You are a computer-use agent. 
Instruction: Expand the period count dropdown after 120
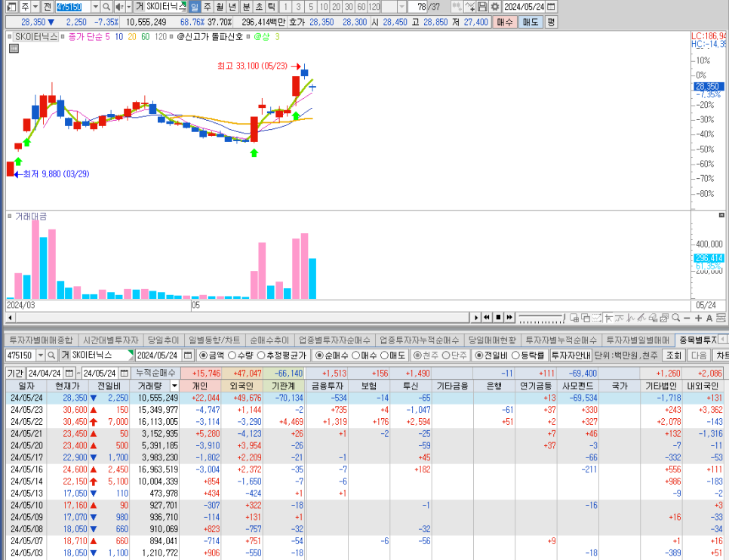(401, 7)
